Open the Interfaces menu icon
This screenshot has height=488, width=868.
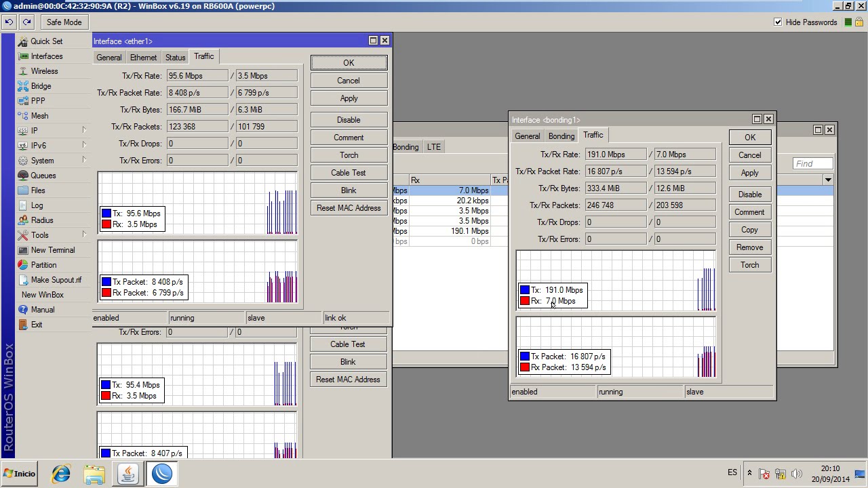(x=23, y=56)
